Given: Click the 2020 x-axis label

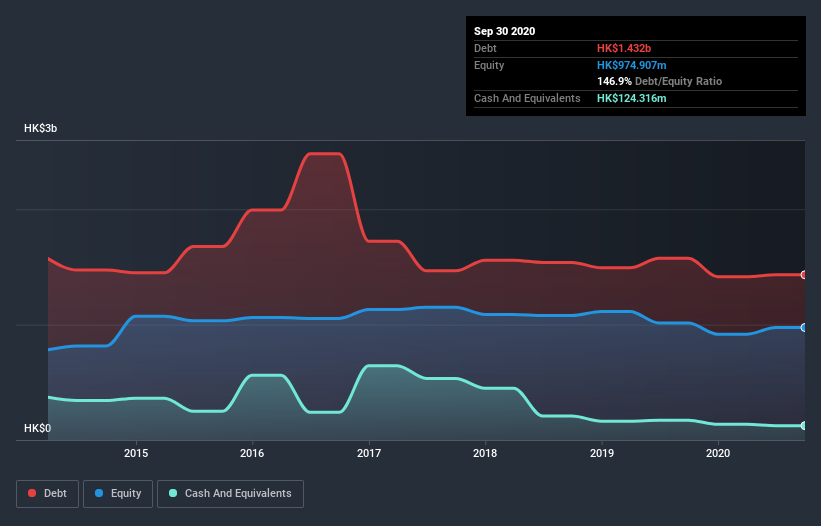Looking at the screenshot, I should coord(718,453).
